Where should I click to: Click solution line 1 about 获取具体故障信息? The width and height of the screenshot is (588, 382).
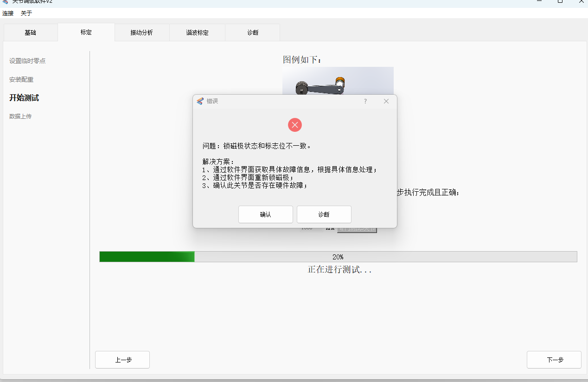click(290, 169)
